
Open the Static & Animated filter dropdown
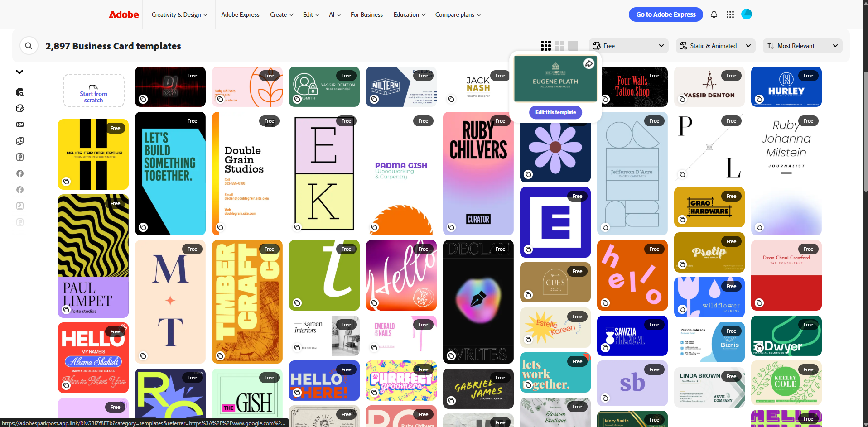715,46
